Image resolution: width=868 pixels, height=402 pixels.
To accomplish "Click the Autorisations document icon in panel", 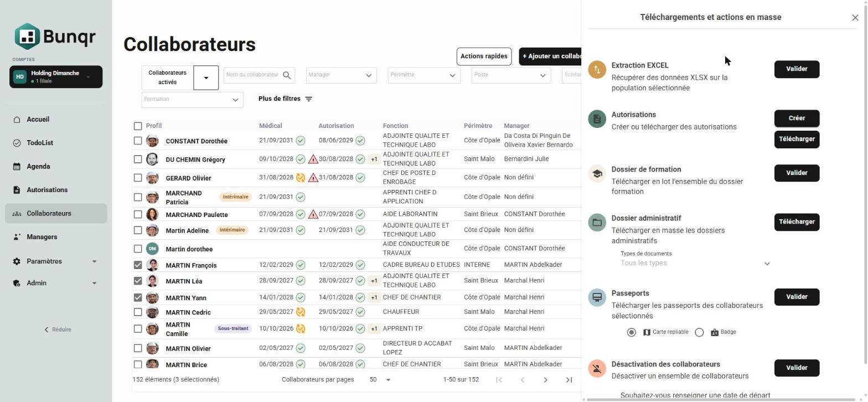I will point(597,119).
